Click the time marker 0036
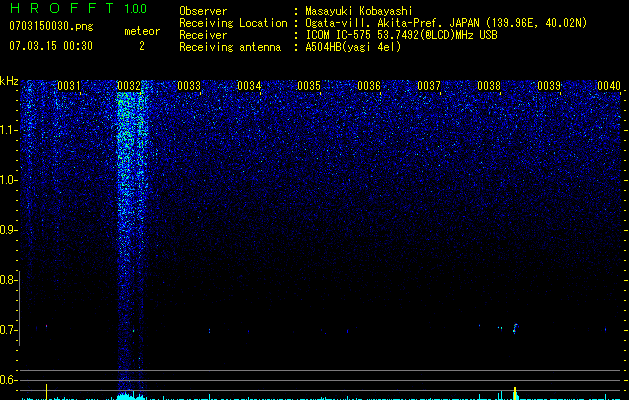 click(369, 86)
